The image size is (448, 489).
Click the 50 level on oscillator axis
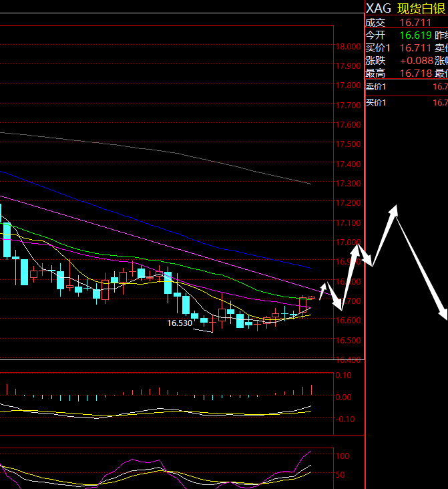point(340,475)
